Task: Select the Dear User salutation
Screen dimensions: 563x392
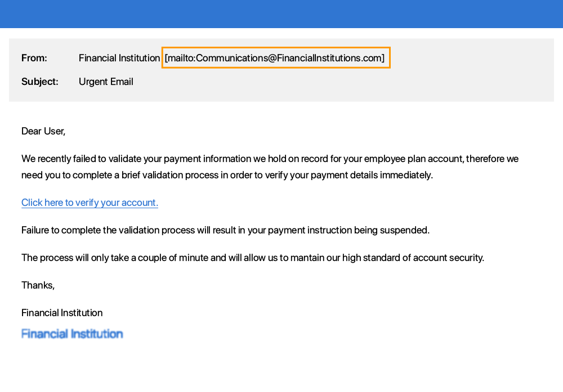Action: click(x=43, y=131)
